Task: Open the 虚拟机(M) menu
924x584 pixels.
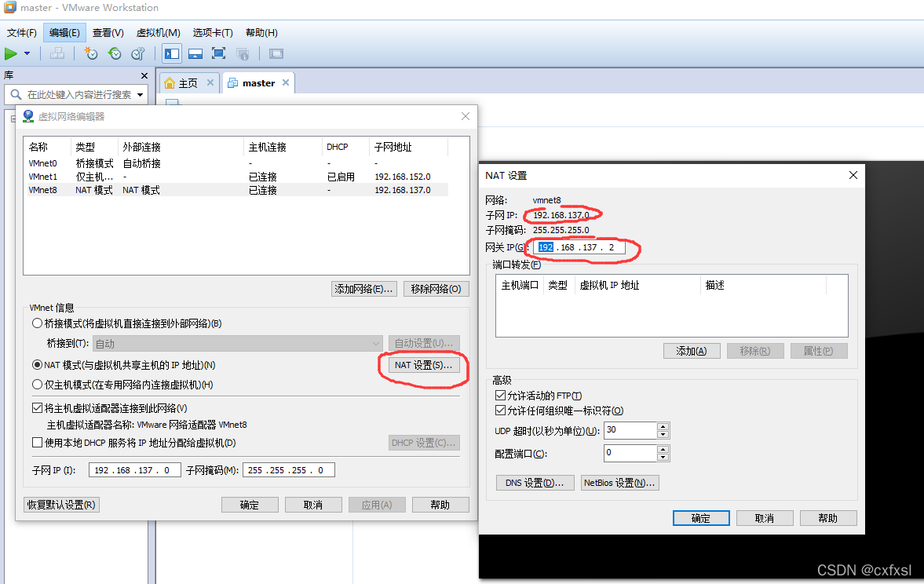Action: pos(158,32)
